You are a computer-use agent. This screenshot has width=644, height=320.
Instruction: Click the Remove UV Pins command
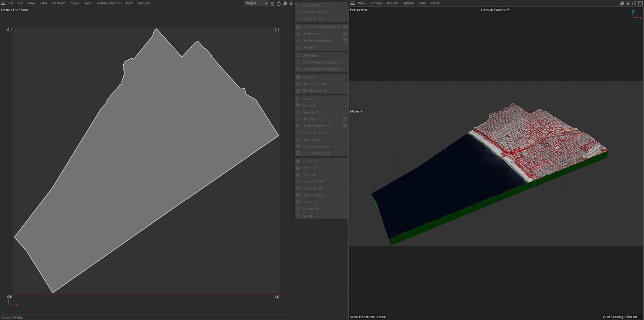(321, 12)
